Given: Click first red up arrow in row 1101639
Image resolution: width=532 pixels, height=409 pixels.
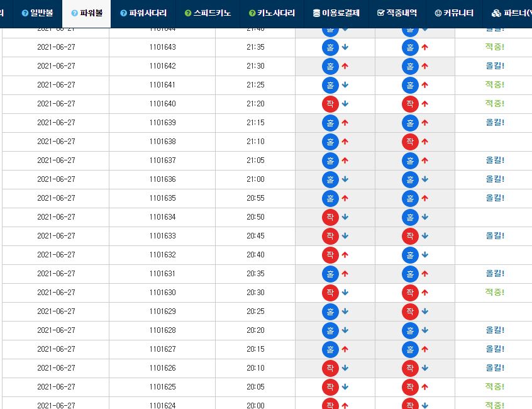Looking at the screenshot, I should pyautogui.click(x=345, y=123).
